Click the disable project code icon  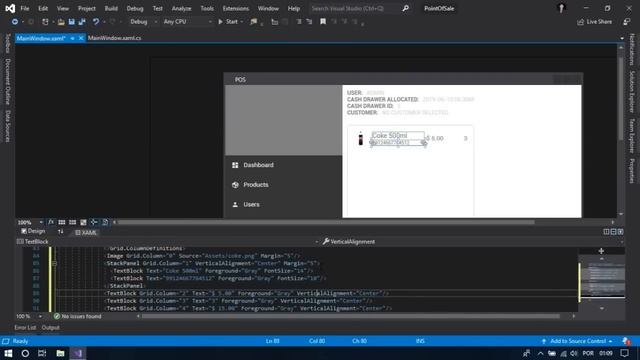105,222
